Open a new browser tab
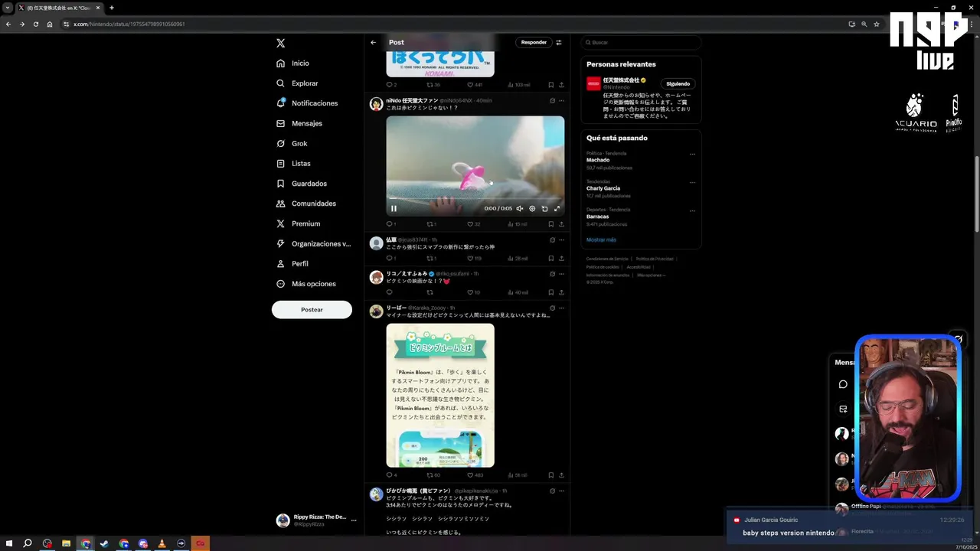 [x=112, y=8]
